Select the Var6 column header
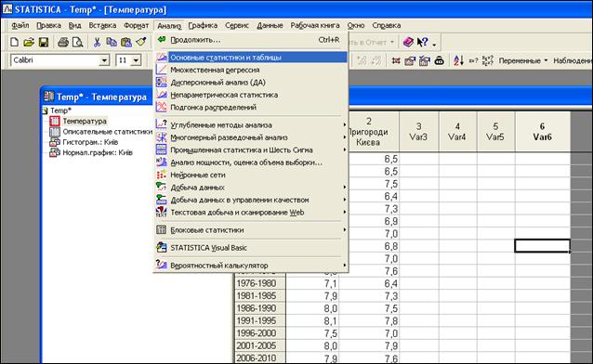The width and height of the screenshot is (593, 364). point(542,132)
